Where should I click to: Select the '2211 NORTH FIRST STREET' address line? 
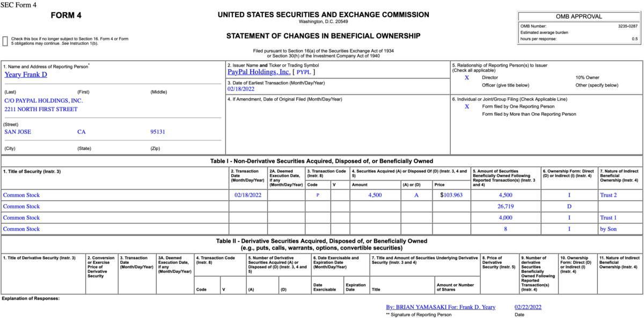(41, 109)
